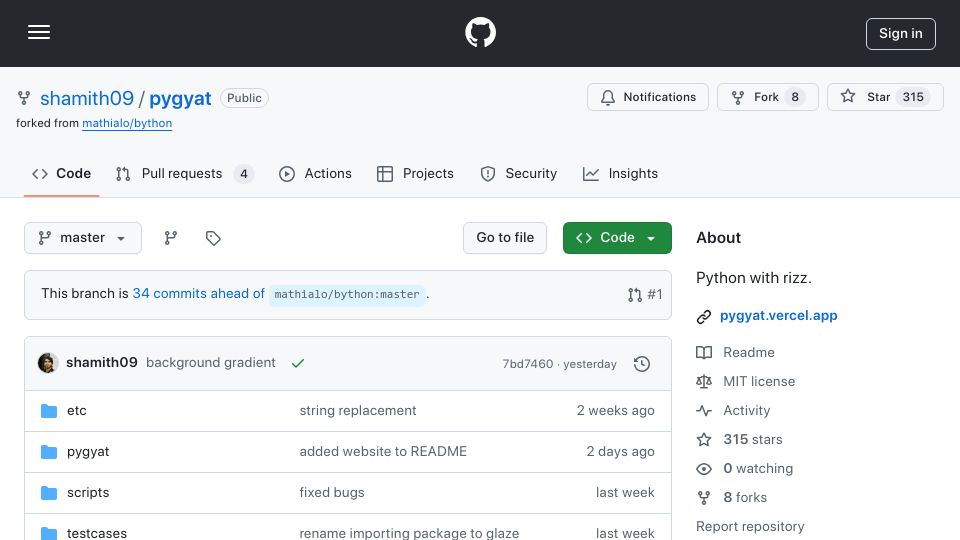
Task: Click the watching eye icon
Action: (704, 469)
